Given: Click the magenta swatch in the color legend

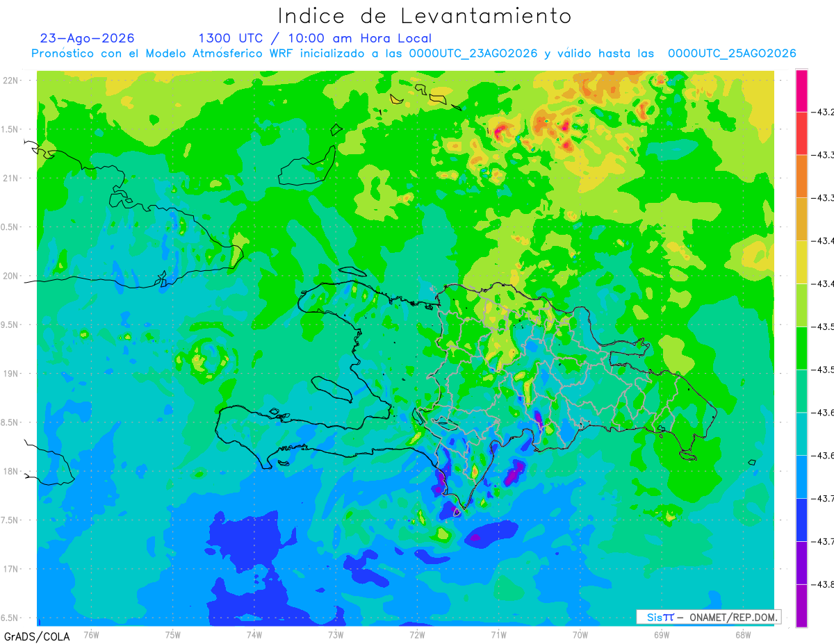Looking at the screenshot, I should [x=801, y=90].
